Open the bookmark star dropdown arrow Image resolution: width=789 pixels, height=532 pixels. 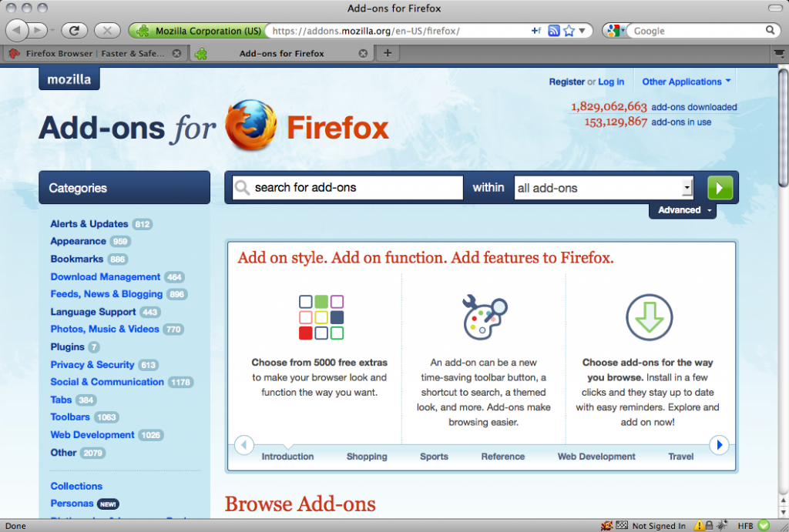point(583,31)
